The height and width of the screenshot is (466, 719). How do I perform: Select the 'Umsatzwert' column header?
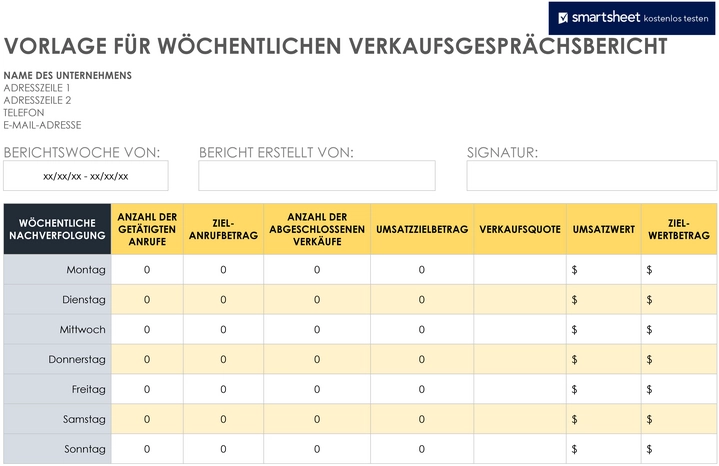[x=604, y=229]
